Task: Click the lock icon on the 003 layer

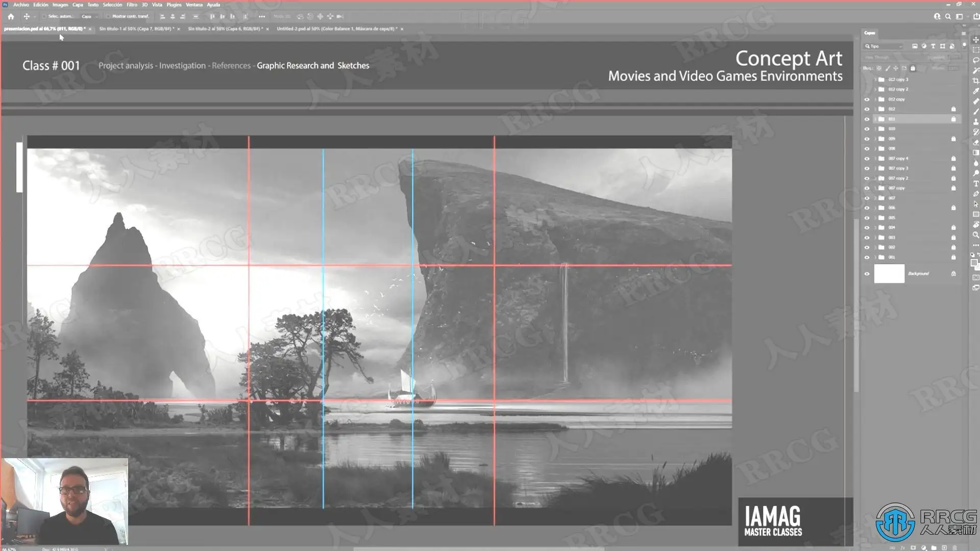Action: (x=953, y=238)
